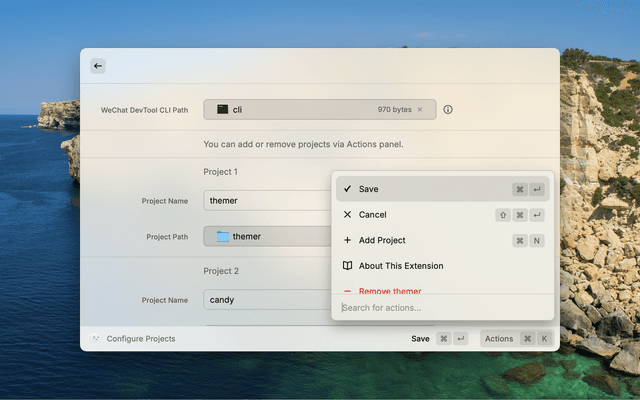
Task: Click the checkmark icon next to Save action
Action: (x=347, y=189)
